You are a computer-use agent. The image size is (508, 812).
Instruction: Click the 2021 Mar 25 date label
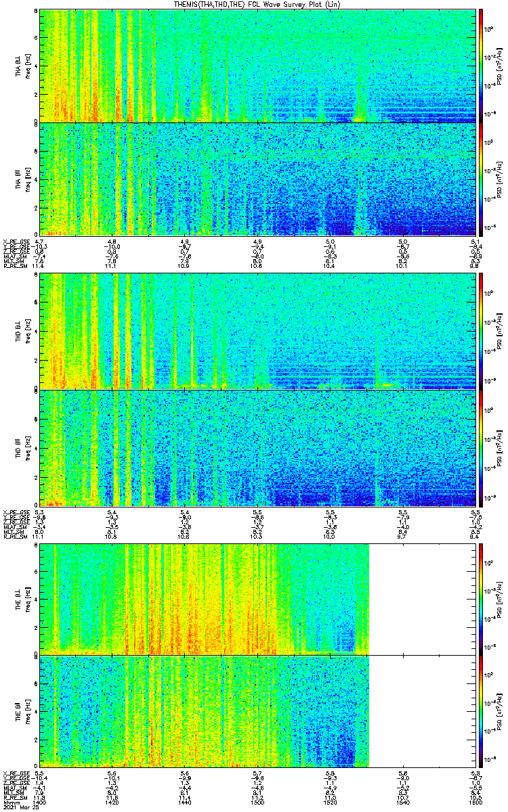(19, 808)
